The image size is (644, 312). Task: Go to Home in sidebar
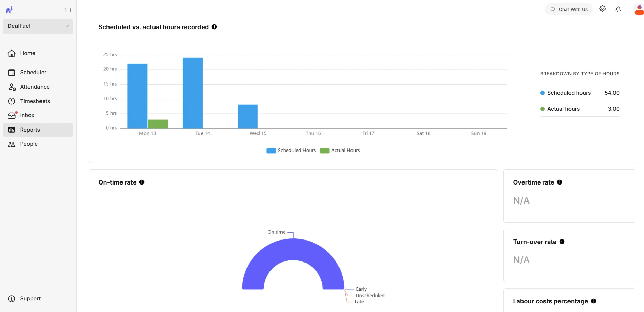tap(28, 53)
